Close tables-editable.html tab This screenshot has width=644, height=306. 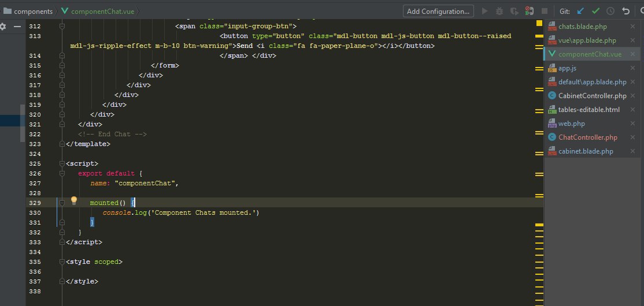click(x=632, y=110)
